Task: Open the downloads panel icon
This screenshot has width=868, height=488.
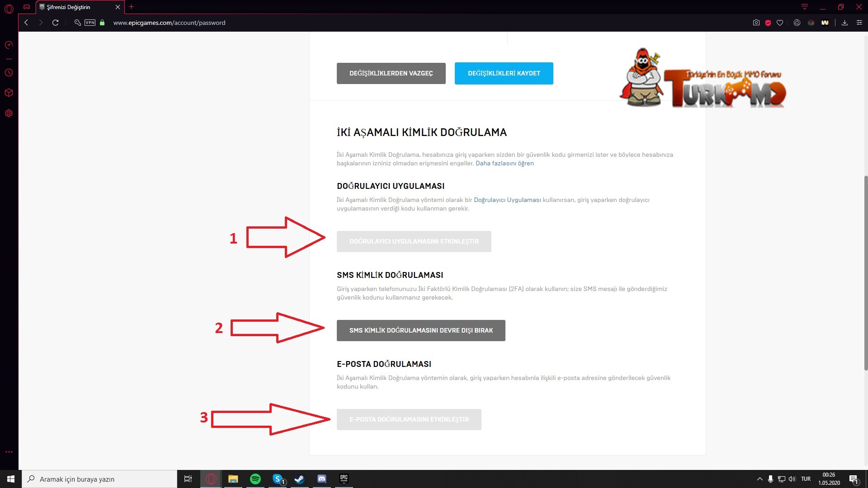Action: [x=844, y=23]
